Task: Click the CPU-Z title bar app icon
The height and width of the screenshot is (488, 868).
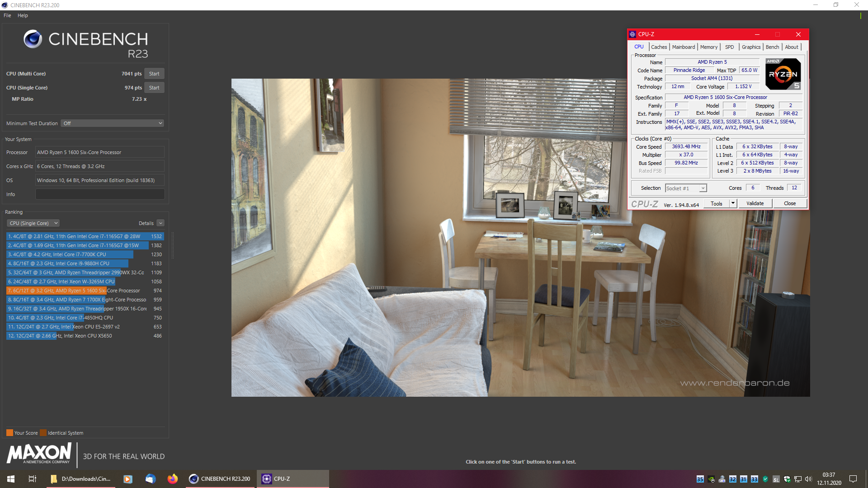Action: pos(632,34)
